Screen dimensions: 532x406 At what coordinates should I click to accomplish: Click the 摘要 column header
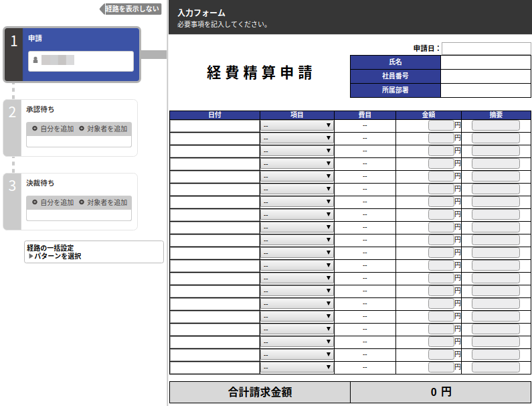(496, 115)
